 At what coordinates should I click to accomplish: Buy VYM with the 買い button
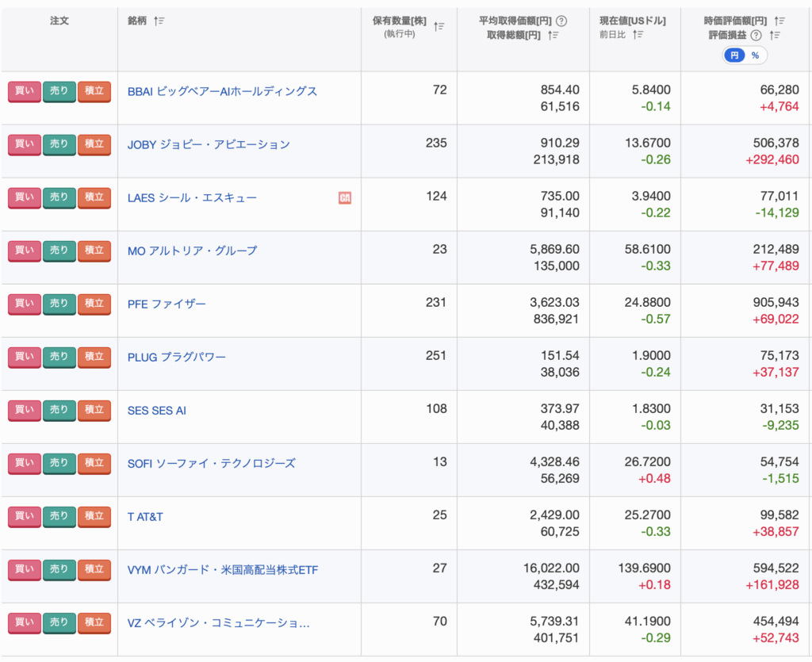click(x=24, y=569)
